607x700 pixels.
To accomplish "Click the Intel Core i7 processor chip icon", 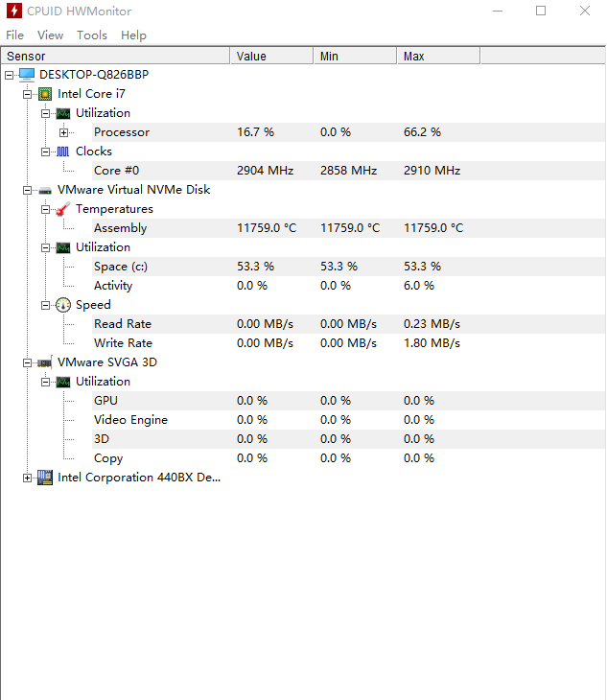I will [x=45, y=94].
